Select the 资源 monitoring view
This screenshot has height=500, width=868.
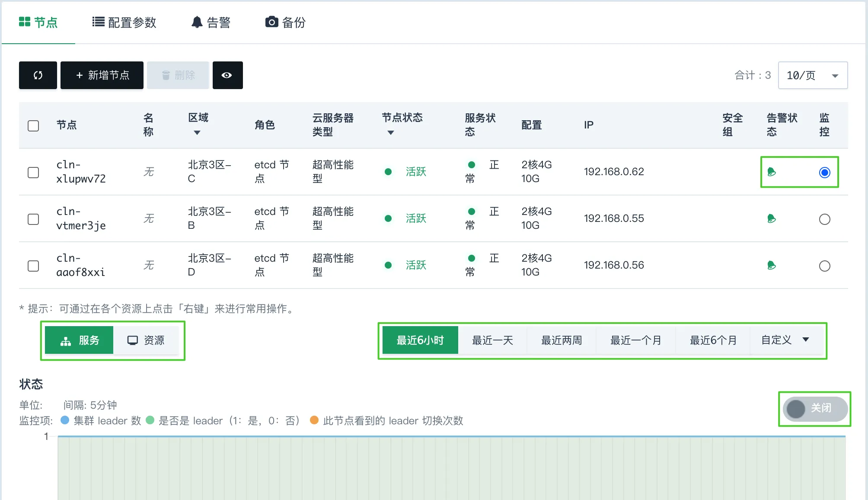(x=146, y=340)
